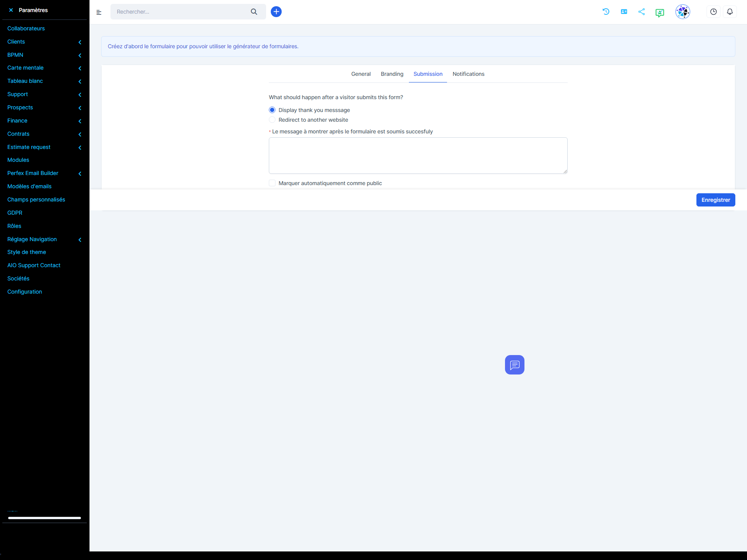
Task: Open the chat message bubble icon
Action: click(514, 364)
